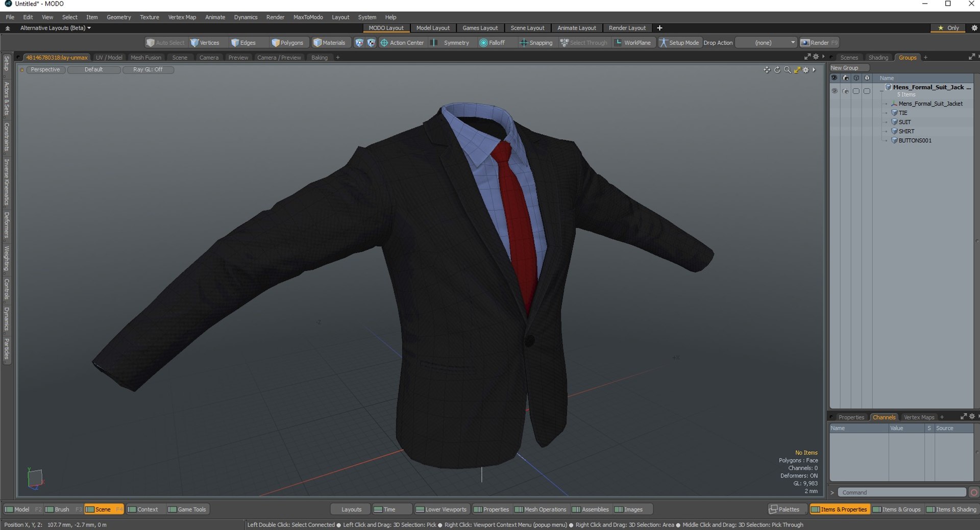Open Falloff options

[492, 43]
